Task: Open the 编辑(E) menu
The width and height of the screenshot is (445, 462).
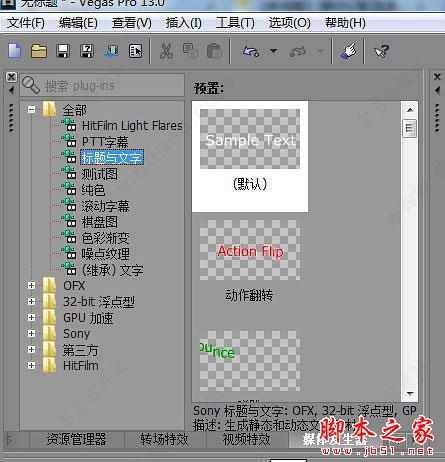Action: point(78,23)
